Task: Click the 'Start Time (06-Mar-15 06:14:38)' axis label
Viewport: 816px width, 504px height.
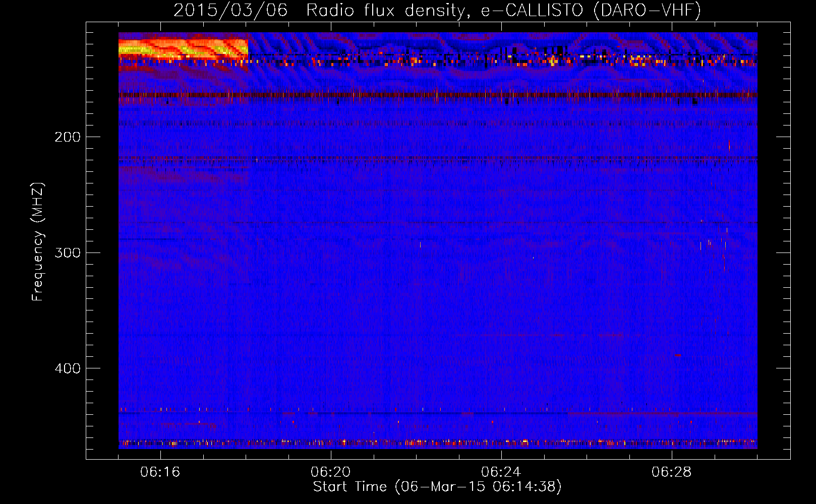Action: (437, 487)
